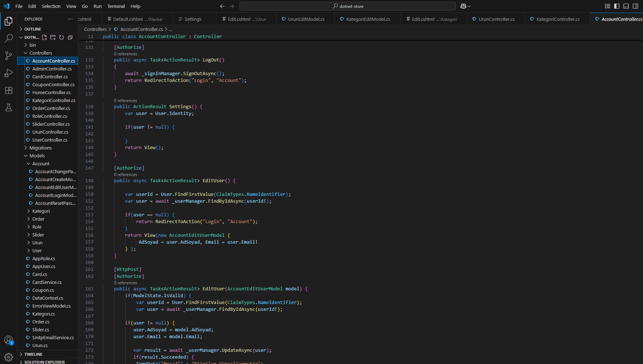643x364 pixels.
Task: Open the Copilot chat icon
Action: point(463,6)
